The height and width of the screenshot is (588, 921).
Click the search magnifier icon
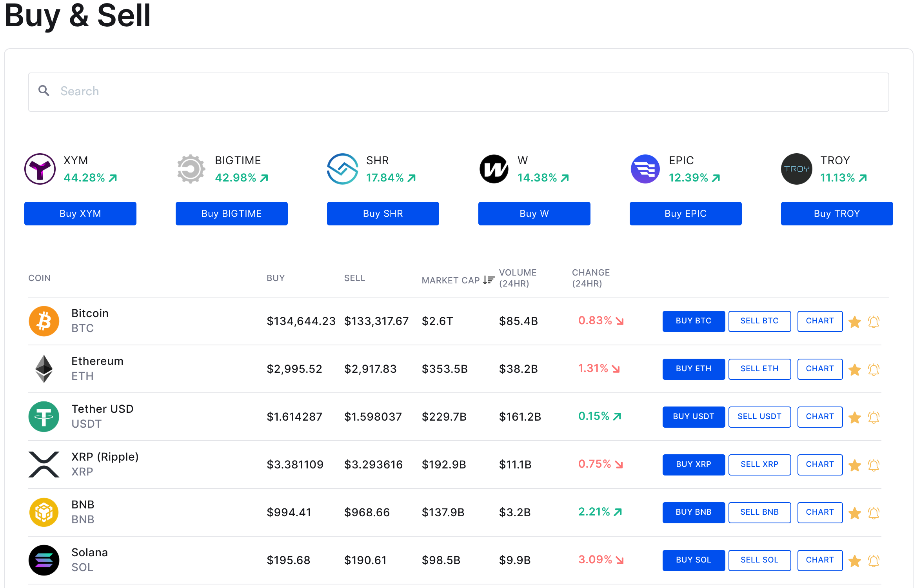44,91
